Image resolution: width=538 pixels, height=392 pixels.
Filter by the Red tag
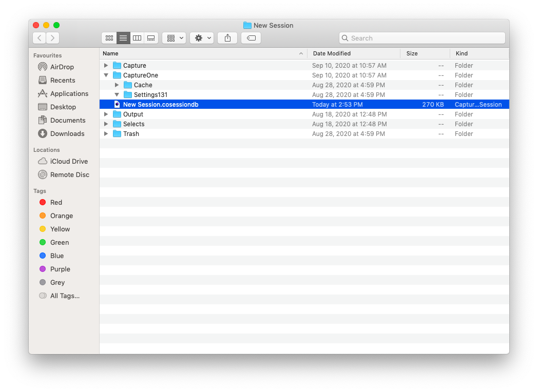click(x=50, y=202)
